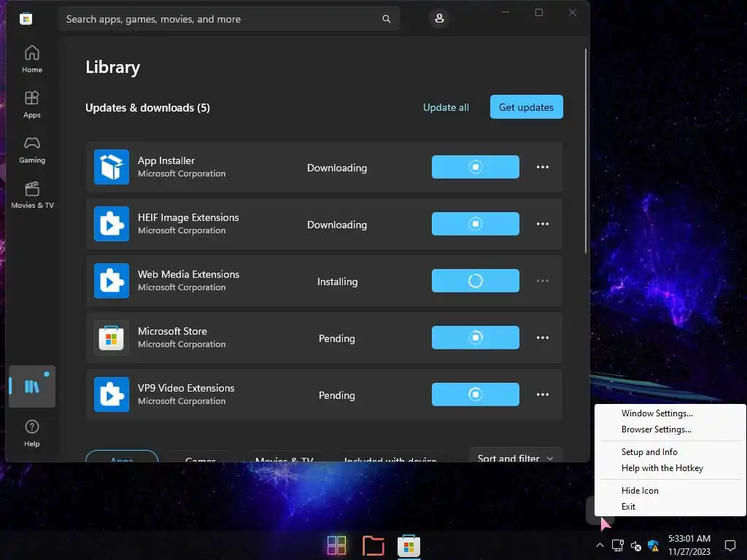
Task: Click the Library scrollbar thumb
Action: (586, 151)
